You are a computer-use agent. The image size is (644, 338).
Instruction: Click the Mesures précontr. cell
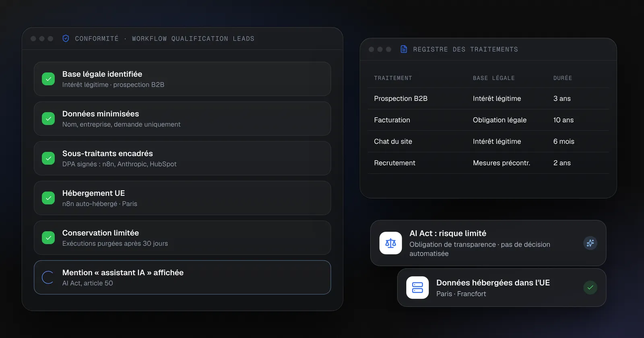click(502, 163)
